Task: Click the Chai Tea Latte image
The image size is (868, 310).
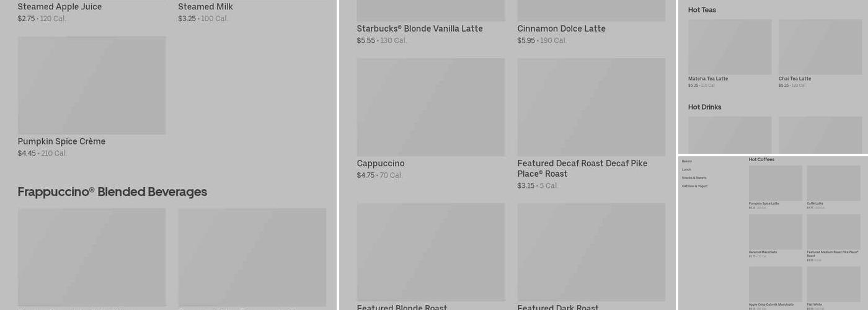Action: click(820, 46)
